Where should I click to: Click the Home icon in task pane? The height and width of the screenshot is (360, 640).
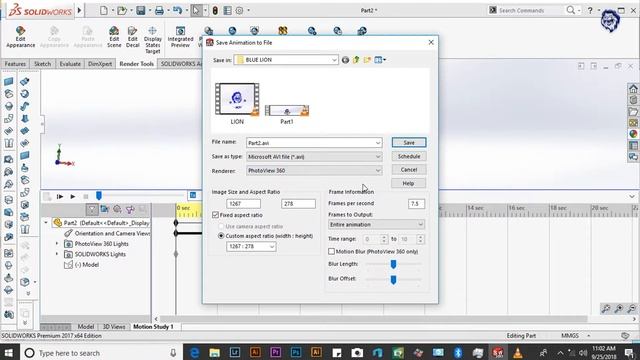click(633, 89)
